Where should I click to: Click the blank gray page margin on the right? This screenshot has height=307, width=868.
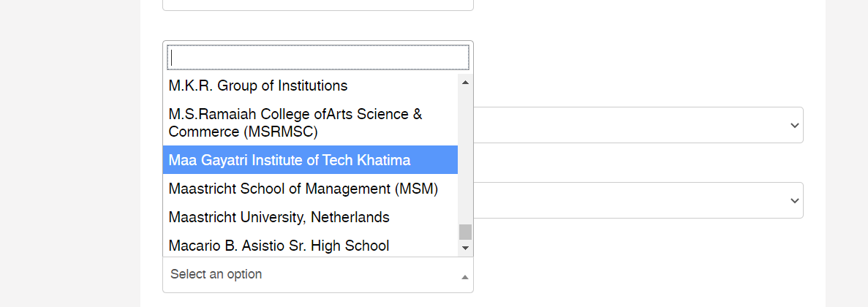[x=847, y=153]
